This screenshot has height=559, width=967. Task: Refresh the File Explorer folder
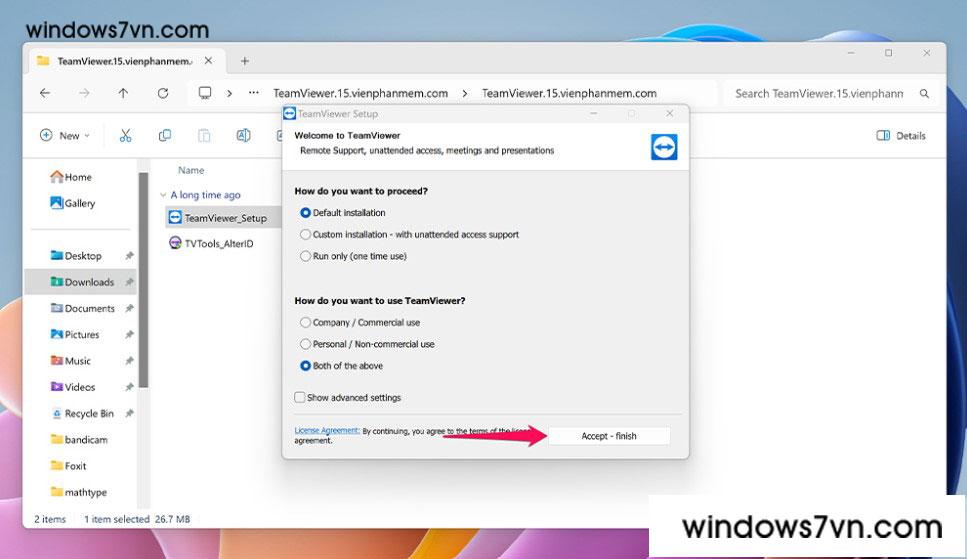(163, 93)
